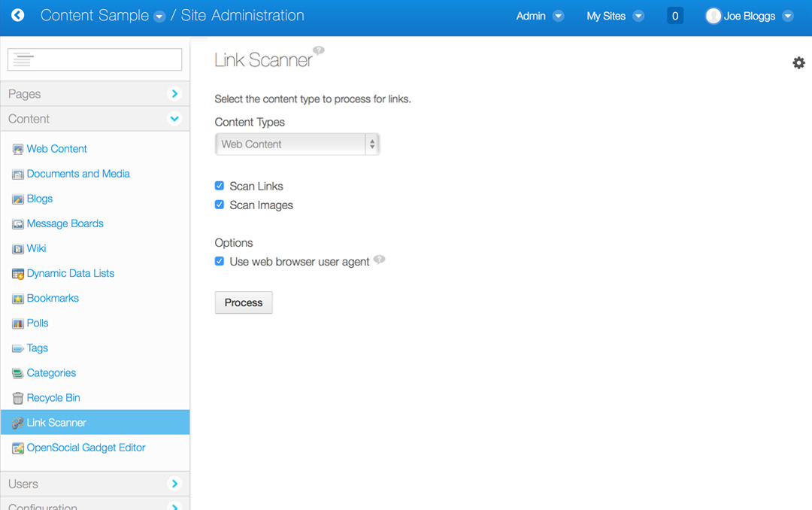This screenshot has height=510, width=812.
Task: Open the Wiki link
Action: pos(36,248)
